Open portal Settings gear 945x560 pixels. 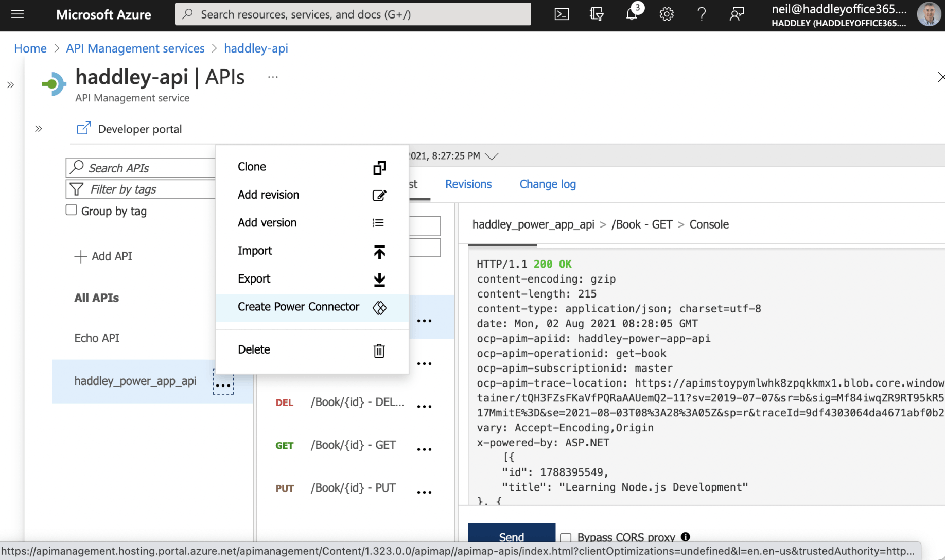point(667,14)
